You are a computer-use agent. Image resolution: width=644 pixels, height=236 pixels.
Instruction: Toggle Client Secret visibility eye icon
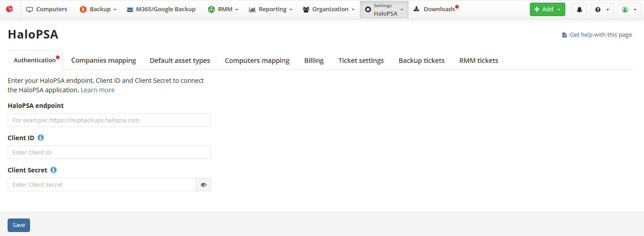click(x=204, y=185)
